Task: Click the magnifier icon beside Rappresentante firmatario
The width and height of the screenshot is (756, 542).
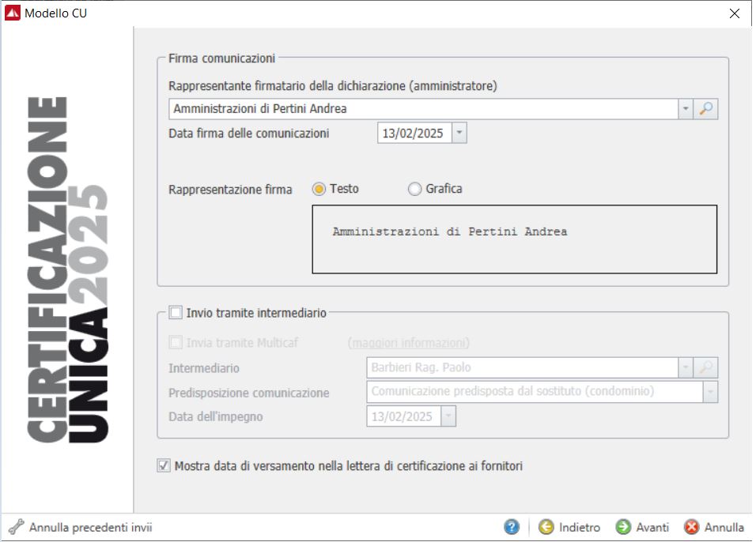Action: [x=706, y=109]
